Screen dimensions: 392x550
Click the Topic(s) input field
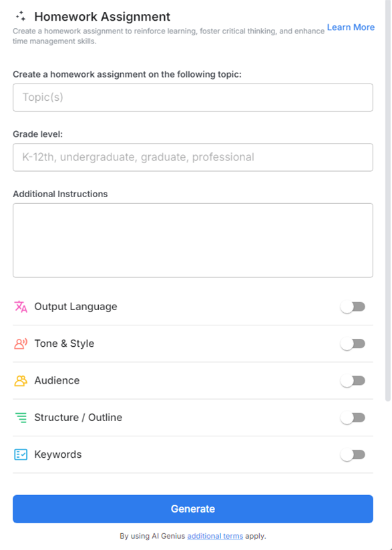(192, 97)
